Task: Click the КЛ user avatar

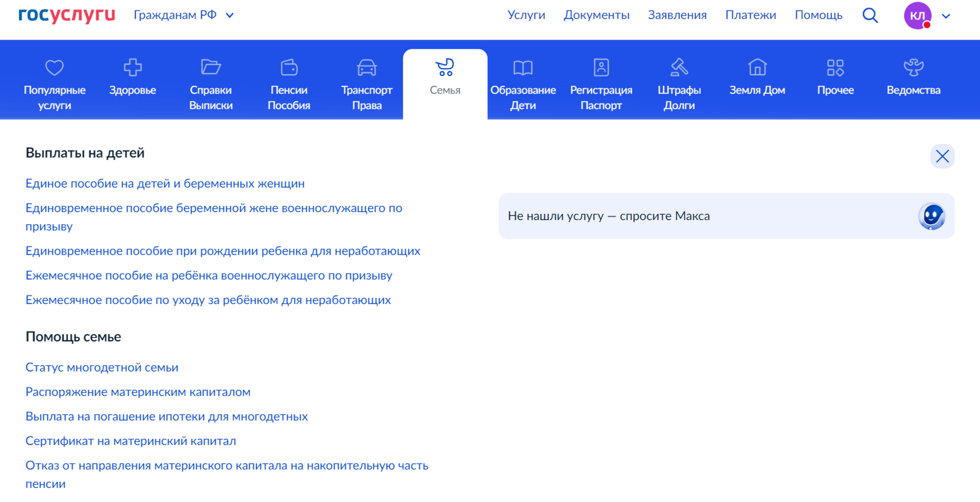Action: click(917, 16)
